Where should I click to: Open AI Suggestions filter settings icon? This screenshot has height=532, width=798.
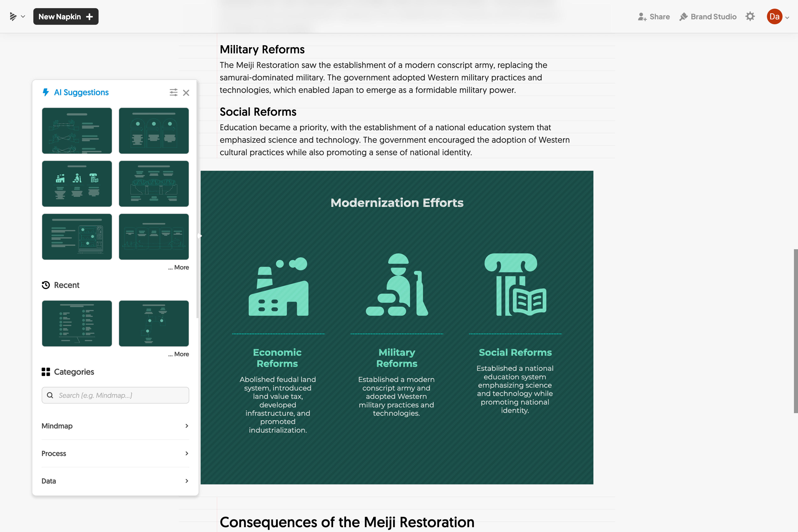click(x=173, y=93)
